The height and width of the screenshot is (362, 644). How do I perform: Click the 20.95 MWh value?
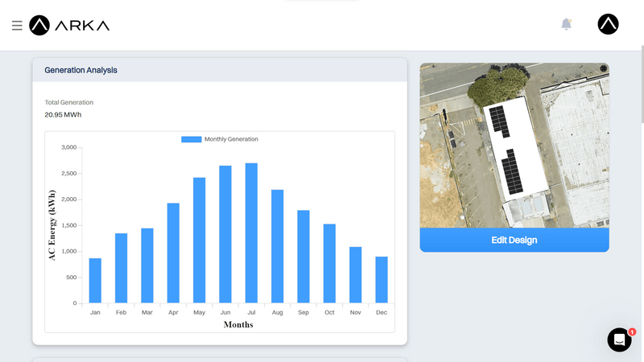[x=63, y=114]
